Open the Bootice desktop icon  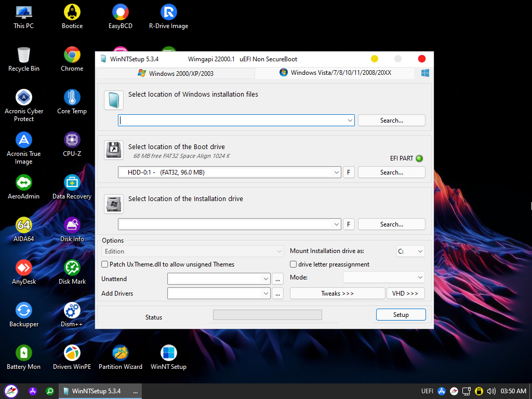pos(72,17)
